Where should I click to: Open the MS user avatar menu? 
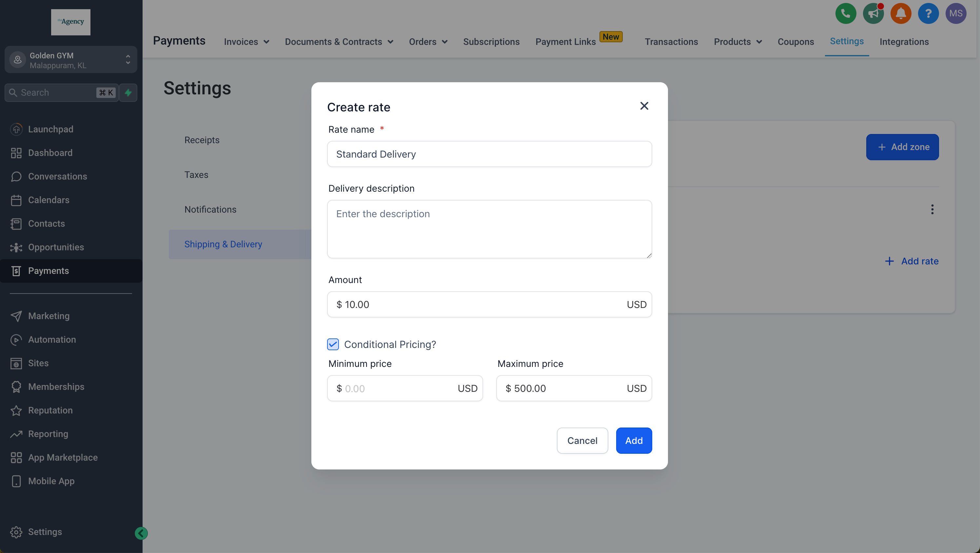[955, 14]
